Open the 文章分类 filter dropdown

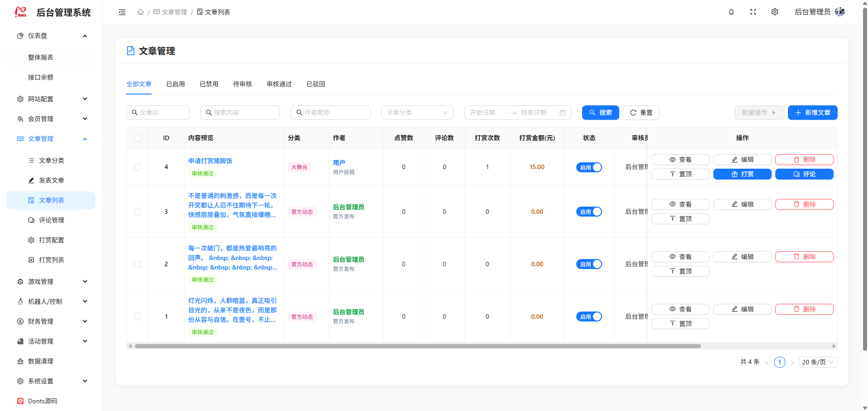(417, 113)
